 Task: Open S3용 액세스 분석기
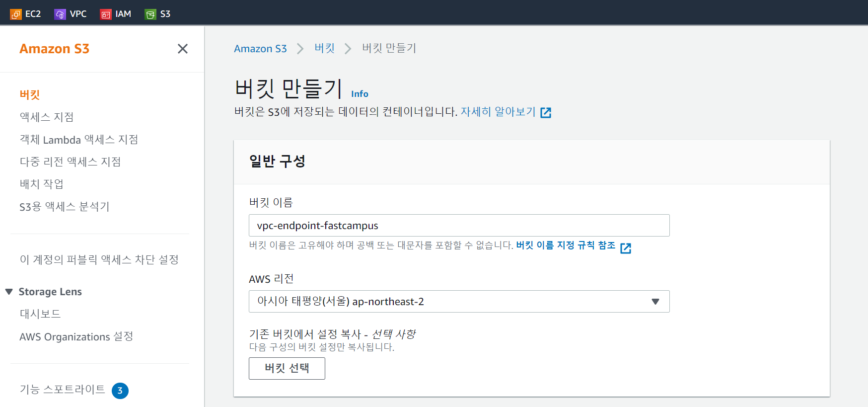point(65,206)
